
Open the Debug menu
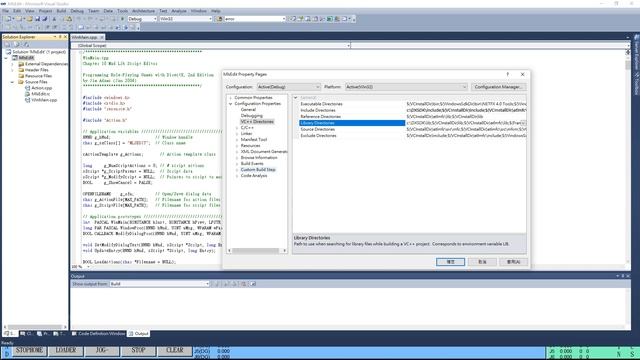77,11
